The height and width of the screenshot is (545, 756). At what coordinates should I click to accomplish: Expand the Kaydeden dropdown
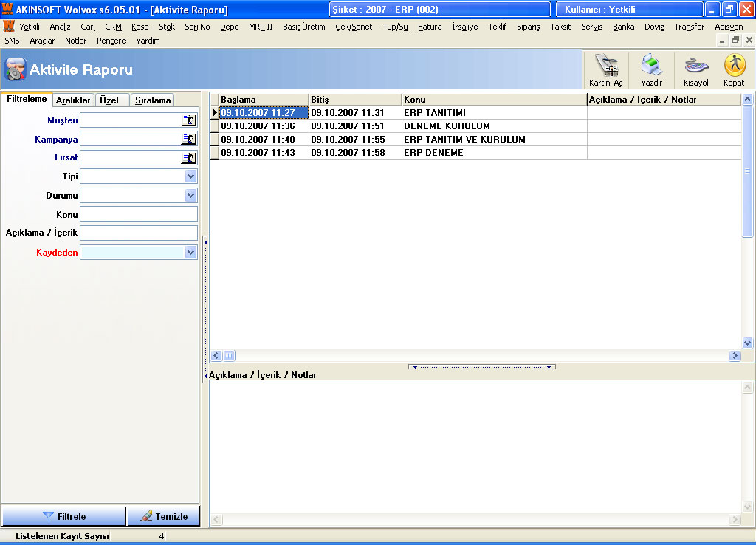click(191, 253)
